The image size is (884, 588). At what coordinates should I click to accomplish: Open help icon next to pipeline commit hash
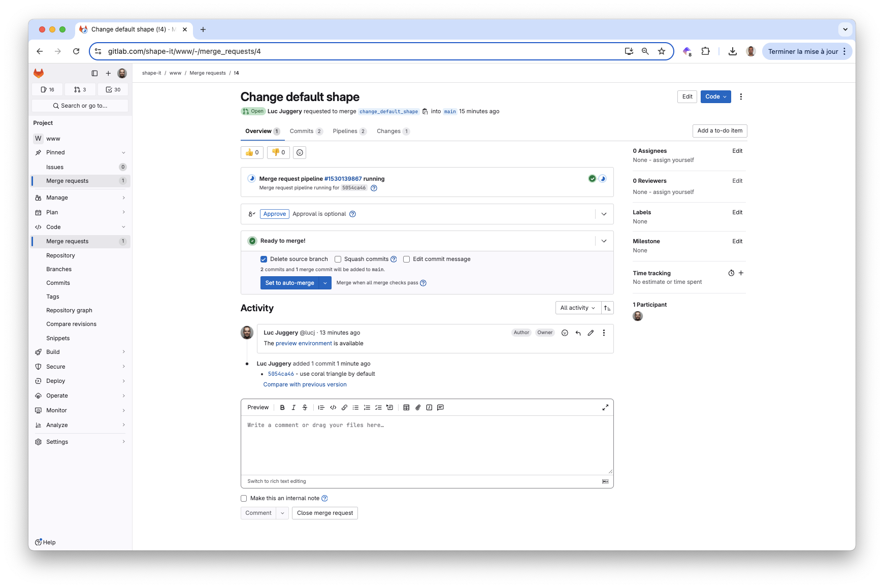(x=374, y=188)
